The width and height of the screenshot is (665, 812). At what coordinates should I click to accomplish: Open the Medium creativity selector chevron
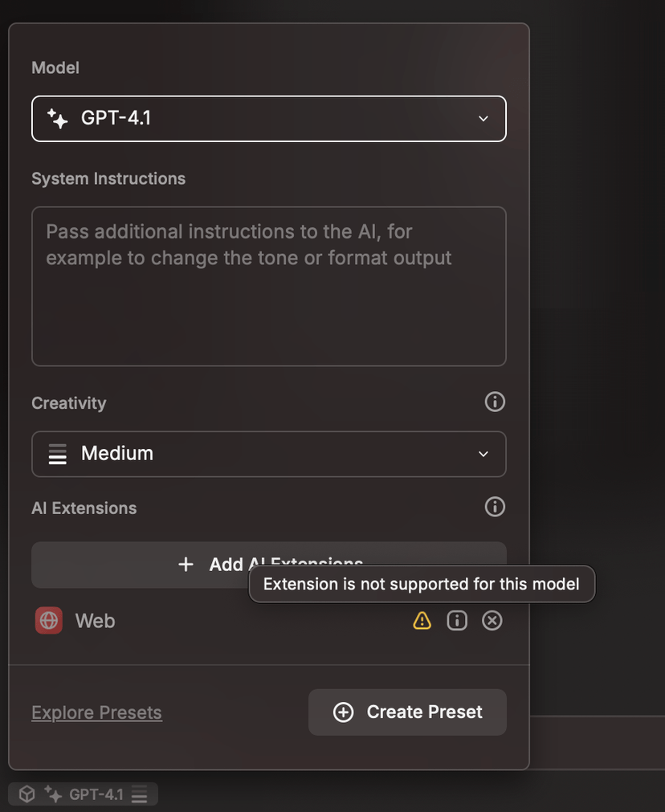483,453
